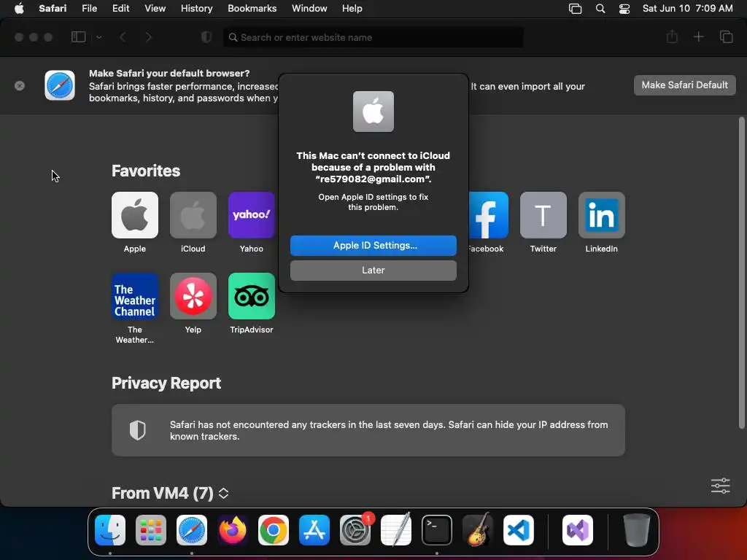Launch Visual Studio Code from the Dock

(519, 530)
